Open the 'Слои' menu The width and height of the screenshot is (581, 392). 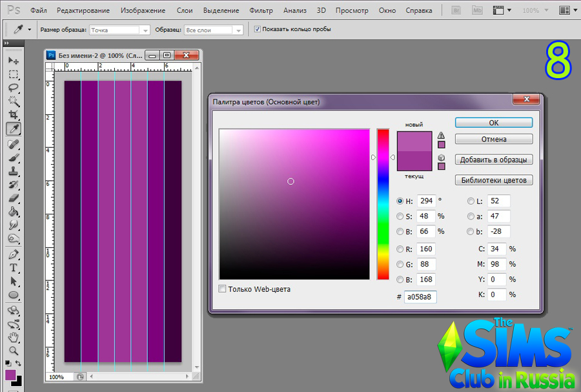[184, 10]
